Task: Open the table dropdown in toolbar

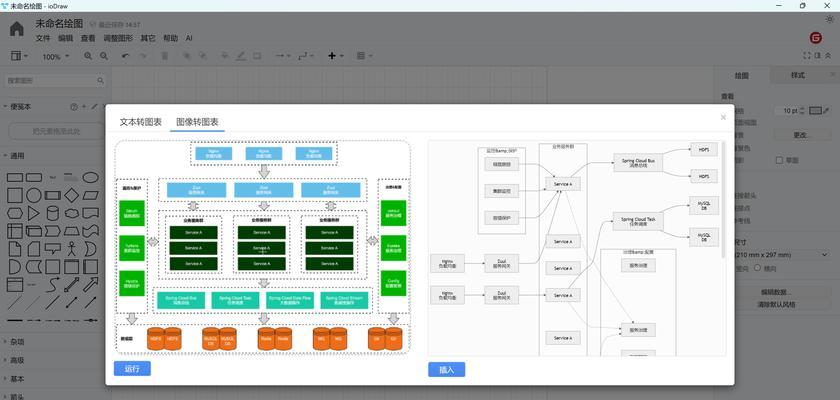Action: (364, 56)
